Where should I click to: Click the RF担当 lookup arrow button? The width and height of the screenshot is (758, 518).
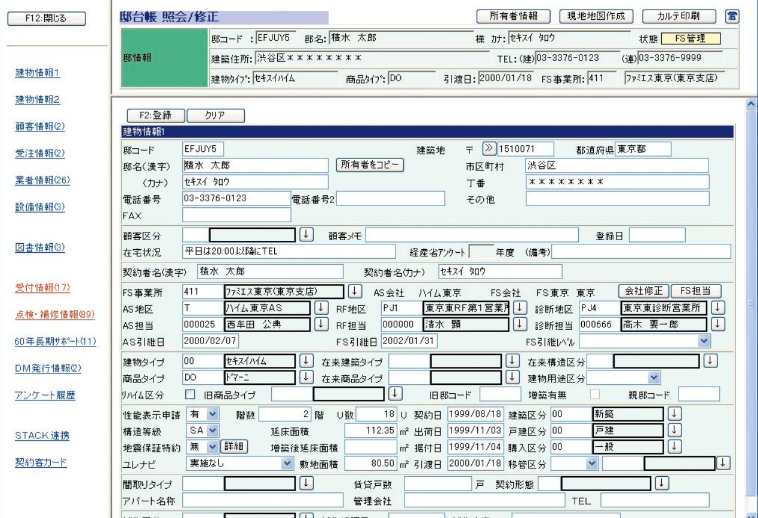point(520,324)
